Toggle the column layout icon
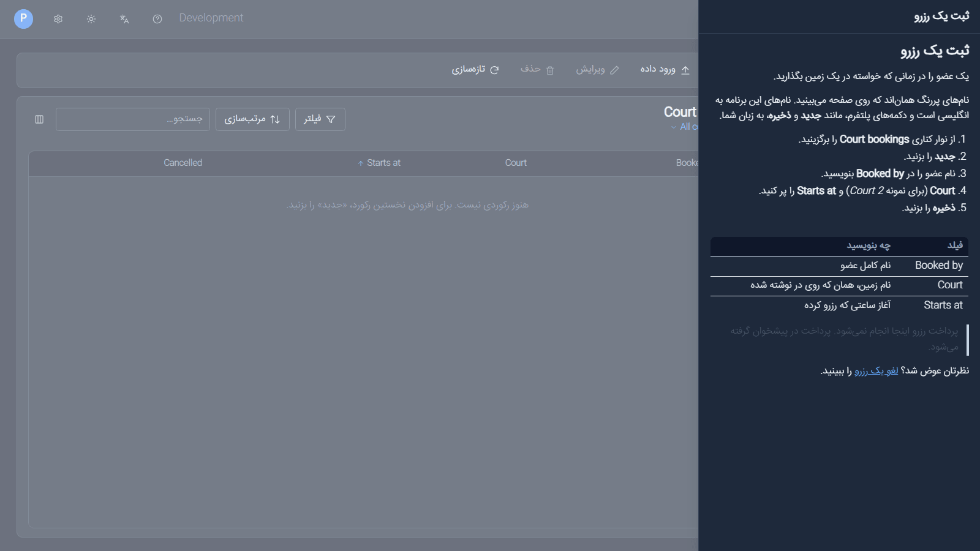 pos(39,119)
